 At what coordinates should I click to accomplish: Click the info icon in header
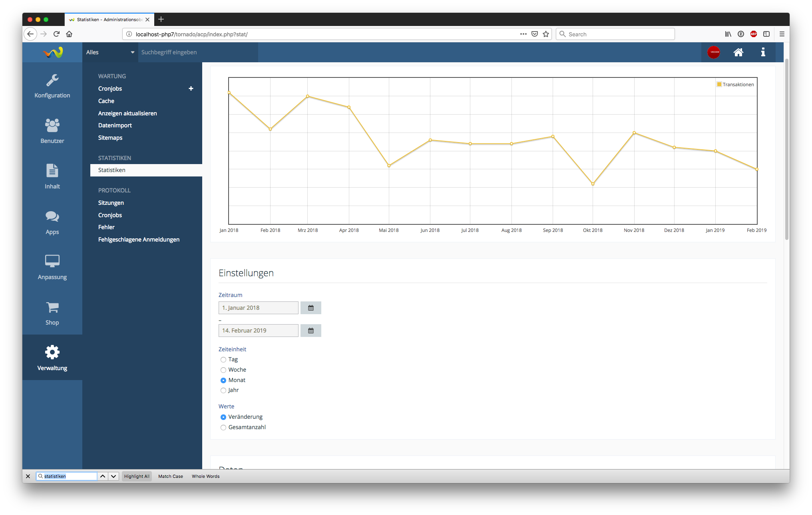763,52
